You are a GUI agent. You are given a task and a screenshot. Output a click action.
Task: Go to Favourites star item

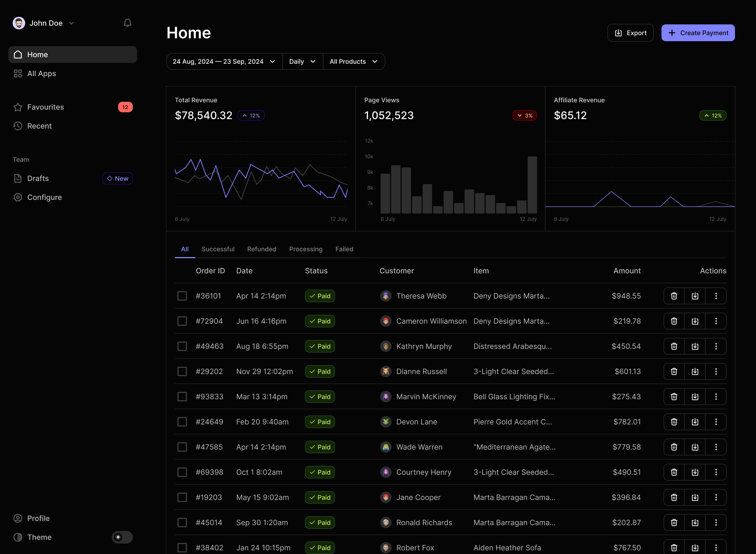pyautogui.click(x=45, y=107)
